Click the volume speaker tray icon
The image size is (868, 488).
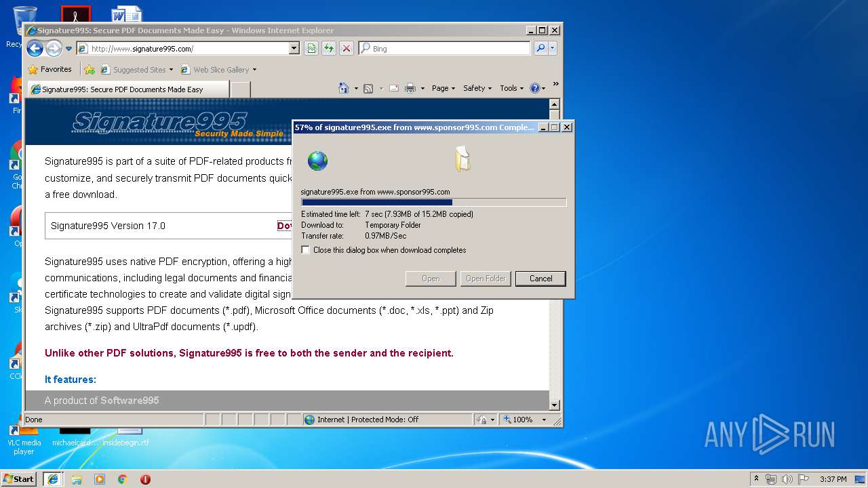click(787, 479)
